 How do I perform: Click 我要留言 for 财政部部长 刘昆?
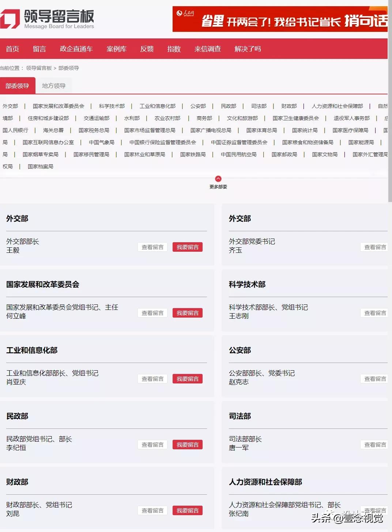click(x=187, y=510)
